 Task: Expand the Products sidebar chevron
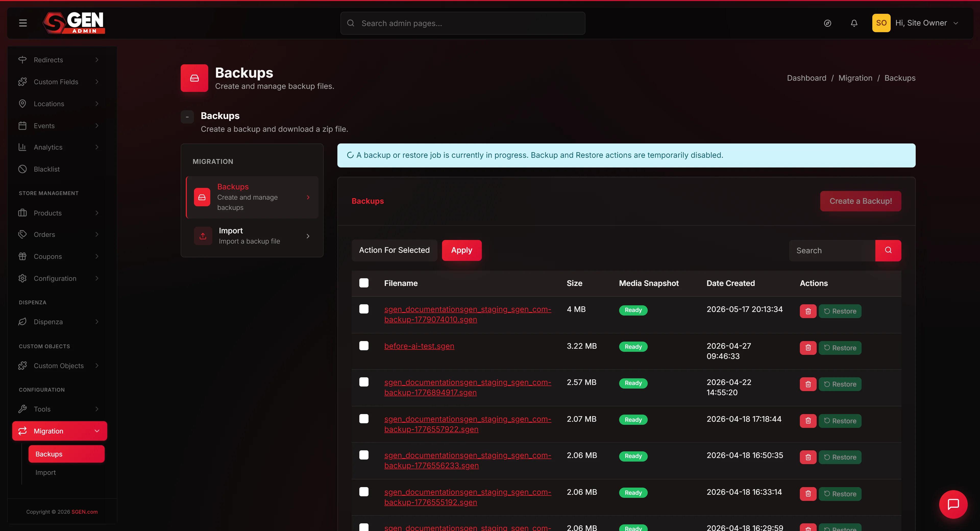coord(97,213)
